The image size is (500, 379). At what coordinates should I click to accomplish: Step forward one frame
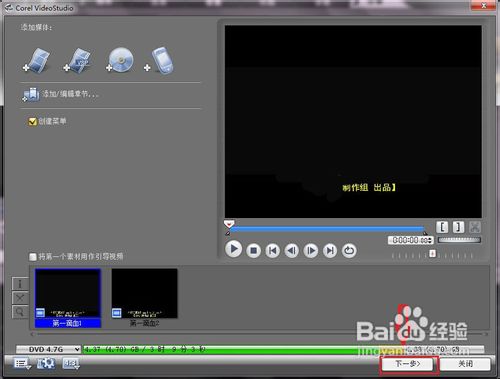click(311, 250)
